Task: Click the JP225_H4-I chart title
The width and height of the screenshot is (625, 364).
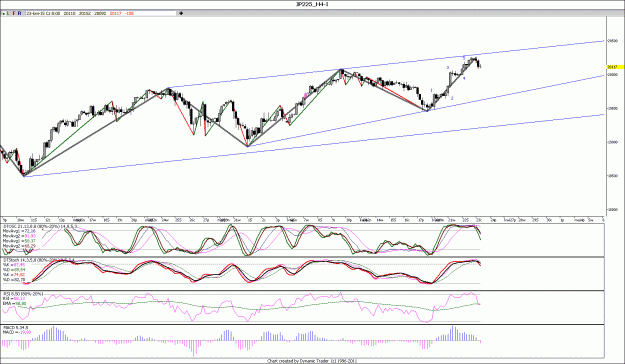Action: pos(312,4)
